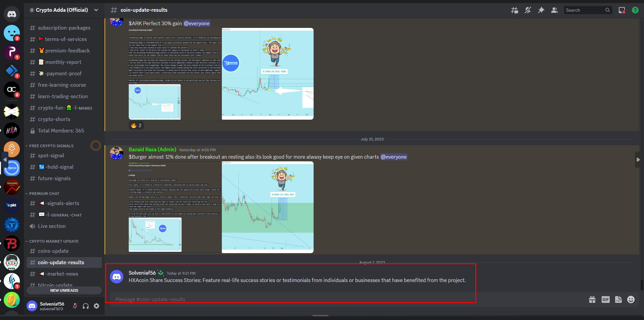Open signals-alerts channel

pos(64,203)
